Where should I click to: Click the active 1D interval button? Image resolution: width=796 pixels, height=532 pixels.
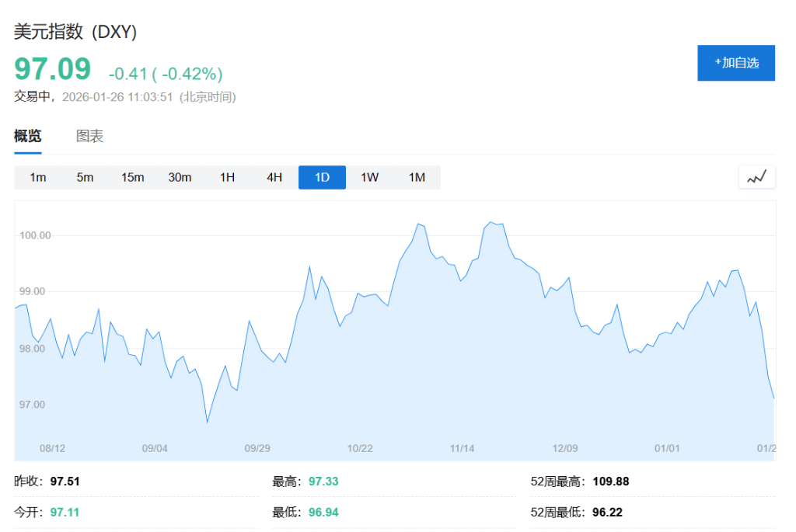[x=322, y=177]
